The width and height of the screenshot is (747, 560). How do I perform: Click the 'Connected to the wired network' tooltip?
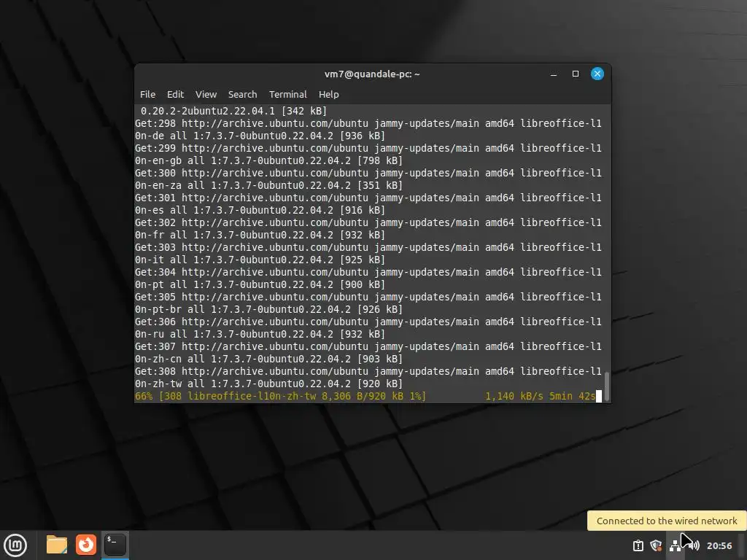coord(667,521)
